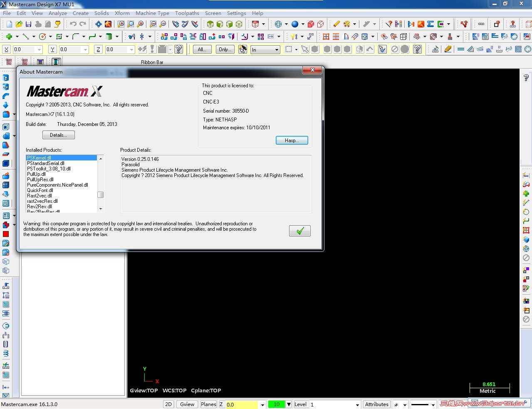
Task: Open the Create menu
Action: [x=81, y=13]
